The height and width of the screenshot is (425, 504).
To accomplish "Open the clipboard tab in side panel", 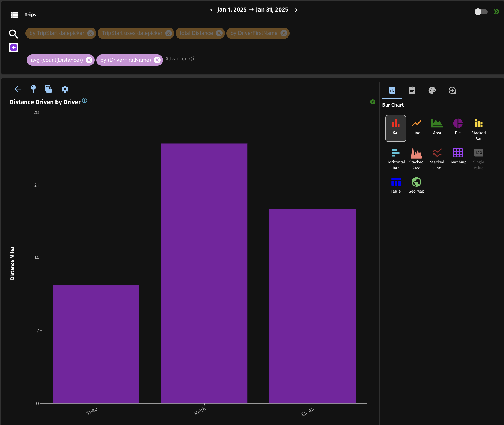I will coord(412,90).
